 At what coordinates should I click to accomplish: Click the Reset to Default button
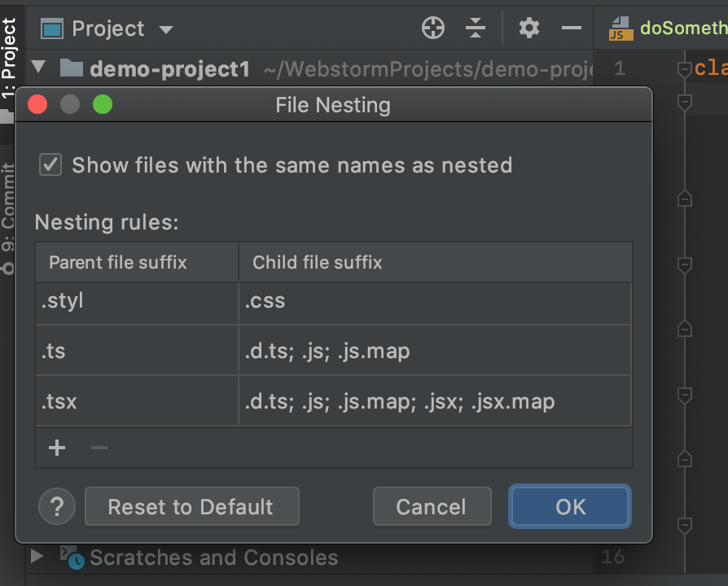pos(191,507)
